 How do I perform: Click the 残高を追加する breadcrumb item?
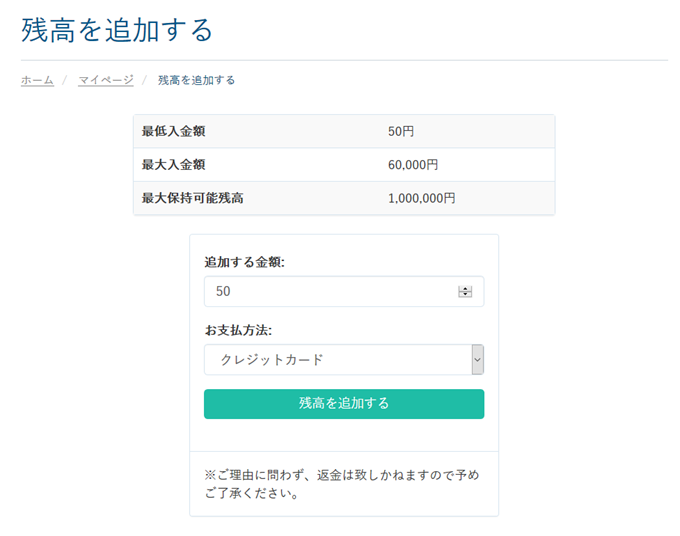196,80
